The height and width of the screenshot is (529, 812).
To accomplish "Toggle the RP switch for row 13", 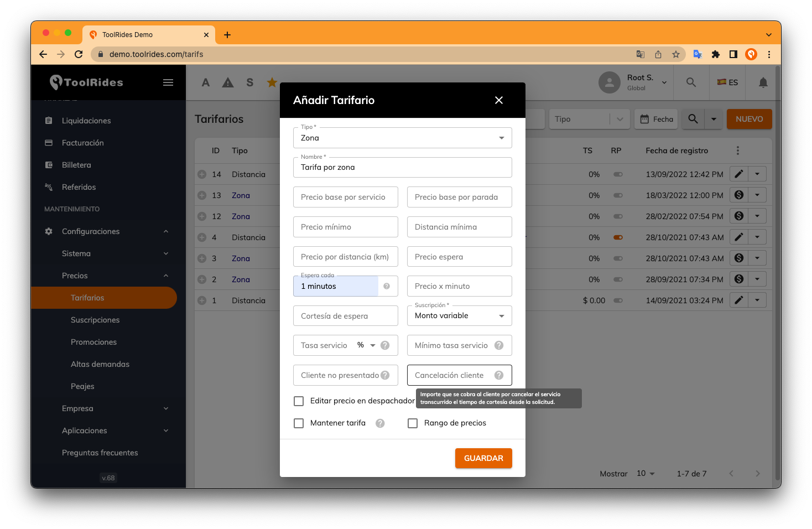I will (618, 195).
